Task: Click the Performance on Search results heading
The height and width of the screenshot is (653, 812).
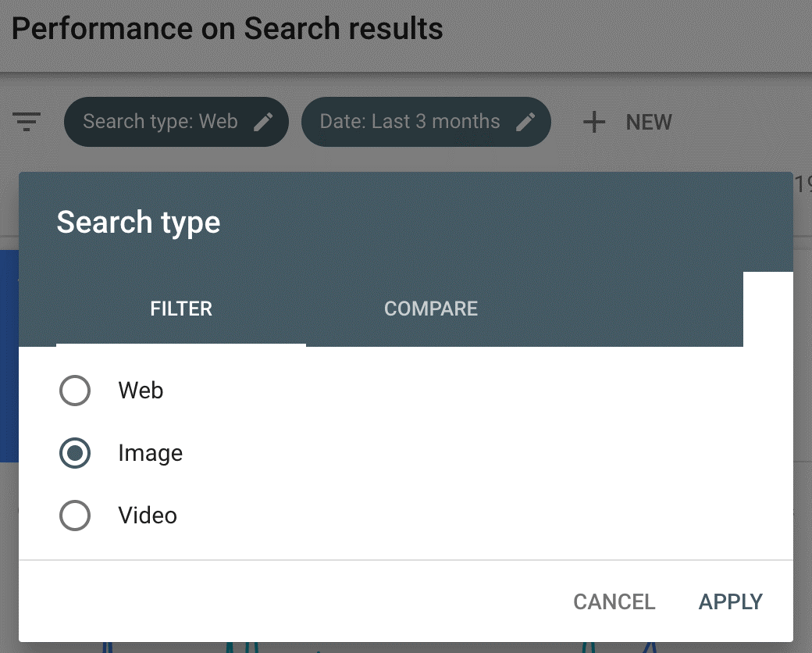Action: (x=227, y=28)
